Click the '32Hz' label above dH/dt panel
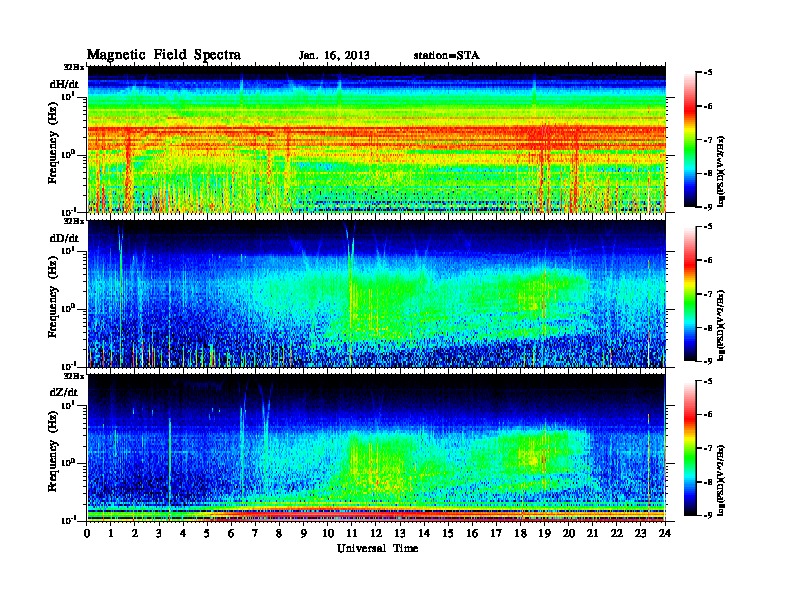Screen dimensions: 792x612 [x=74, y=67]
